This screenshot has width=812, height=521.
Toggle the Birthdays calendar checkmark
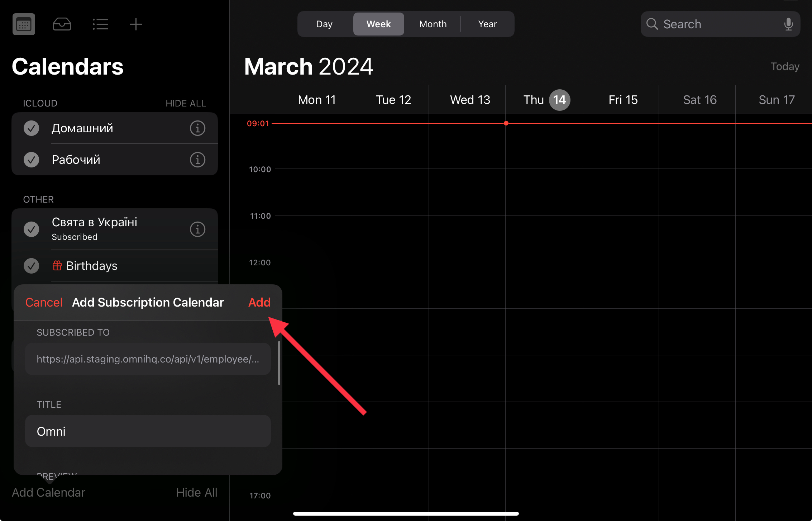pyautogui.click(x=32, y=266)
